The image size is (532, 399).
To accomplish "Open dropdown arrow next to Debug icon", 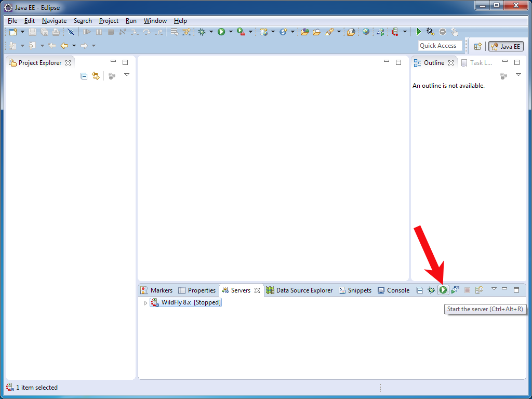I will [x=211, y=32].
